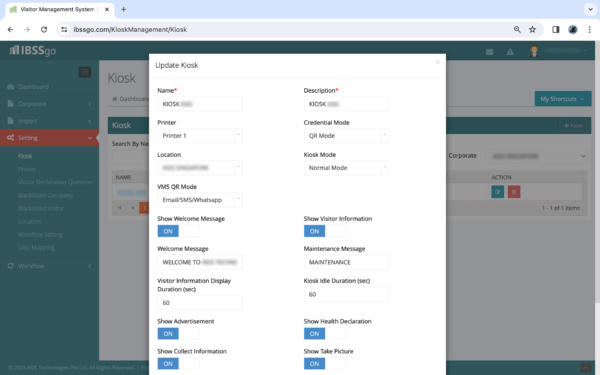Open the mail envelope icon in header
This screenshot has height=375, width=600.
pyautogui.click(x=489, y=52)
